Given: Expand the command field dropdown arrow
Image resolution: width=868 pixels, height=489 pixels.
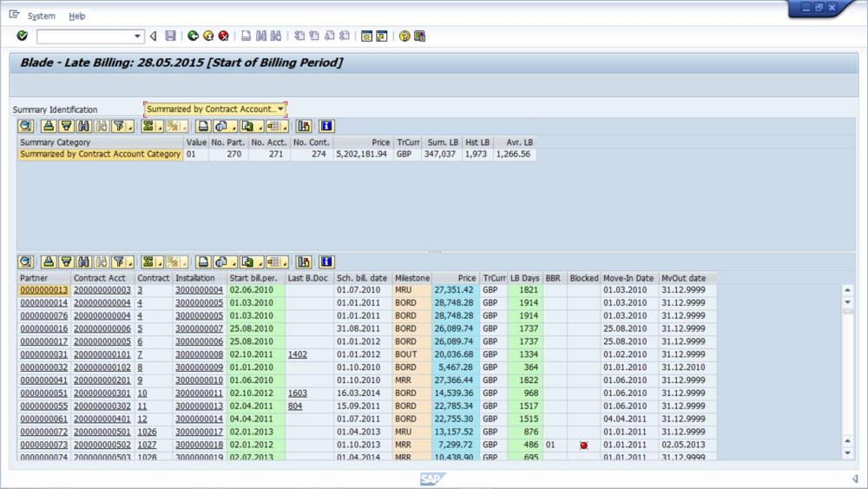Looking at the screenshot, I should (138, 36).
